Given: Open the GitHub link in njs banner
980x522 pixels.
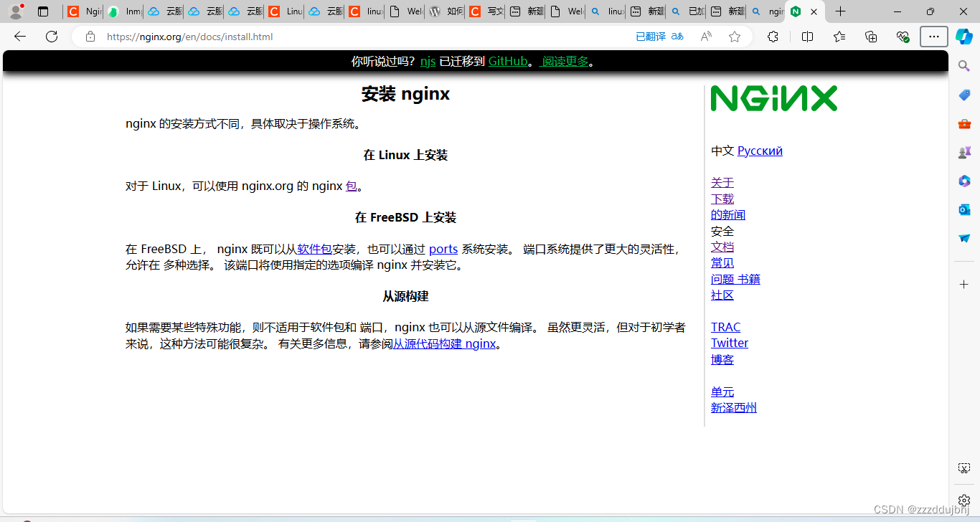Looking at the screenshot, I should point(508,61).
